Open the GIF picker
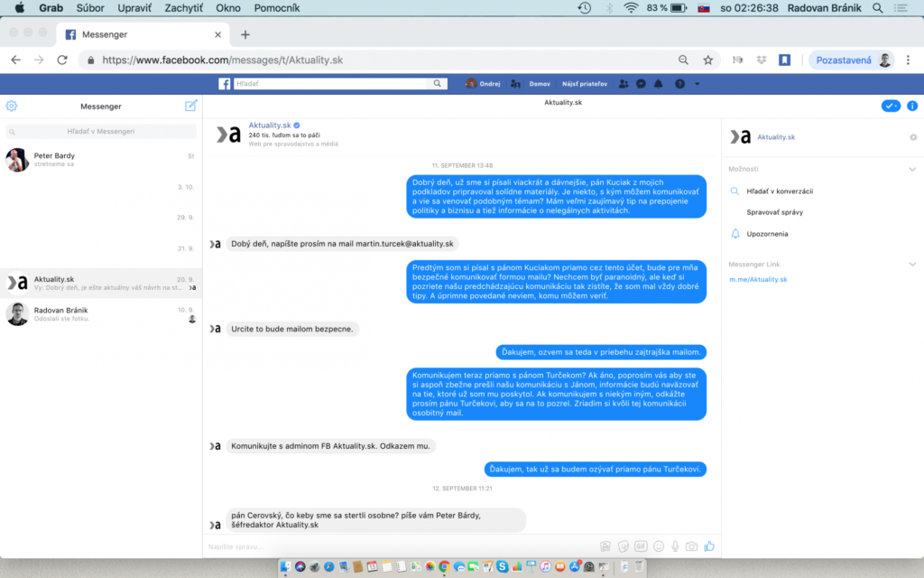Viewport: 924px width, 578px height. [x=641, y=546]
